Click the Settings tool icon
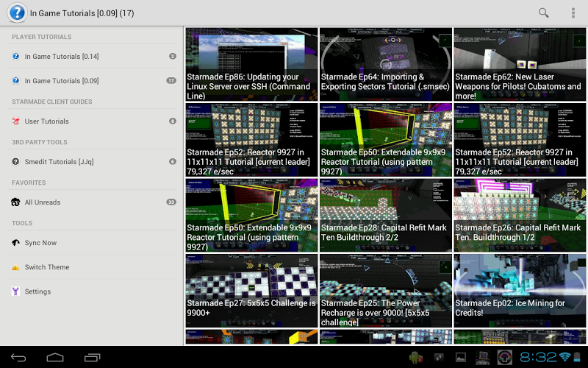Viewport: 588px width, 368px height. (x=15, y=291)
